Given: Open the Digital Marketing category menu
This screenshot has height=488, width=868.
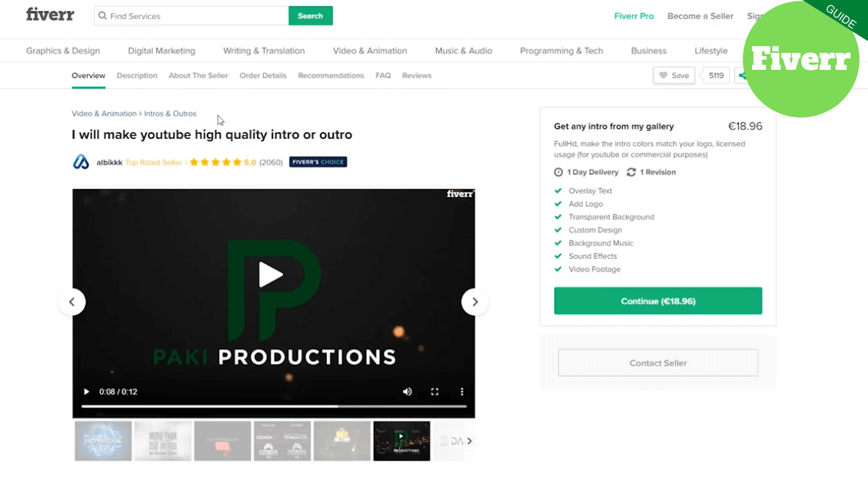Looking at the screenshot, I should coord(161,51).
